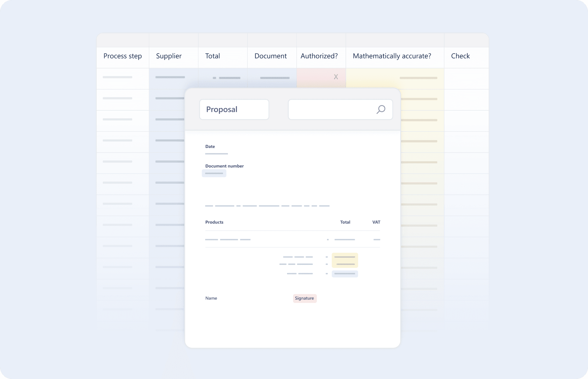Image resolution: width=588 pixels, height=379 pixels.
Task: Click the first row Check cell
Action: (466, 78)
